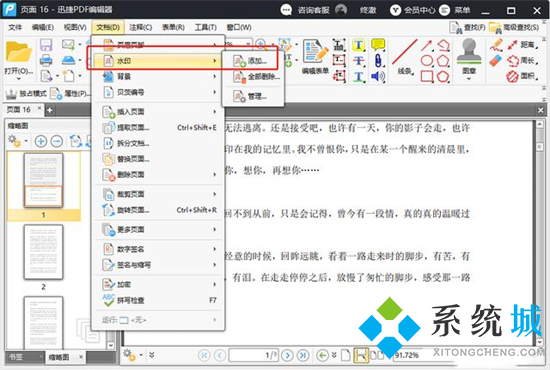Go to next page navigation button
Screen dimensions: 550x370
coord(287,355)
